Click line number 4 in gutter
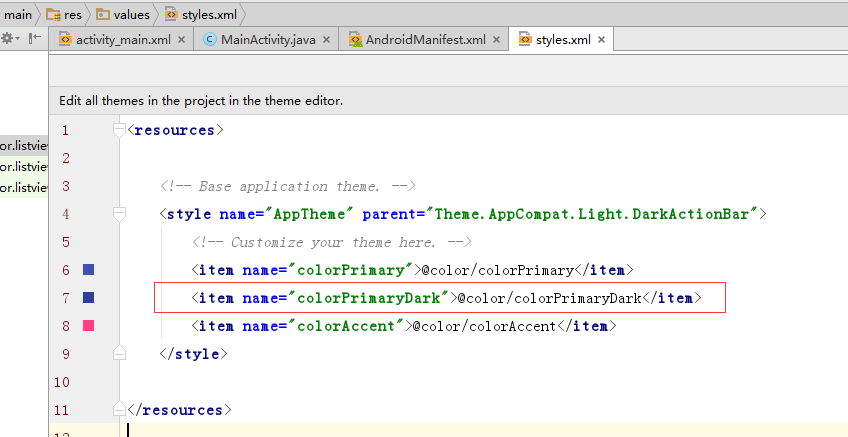Screen dimensions: 848x437 coord(65,214)
